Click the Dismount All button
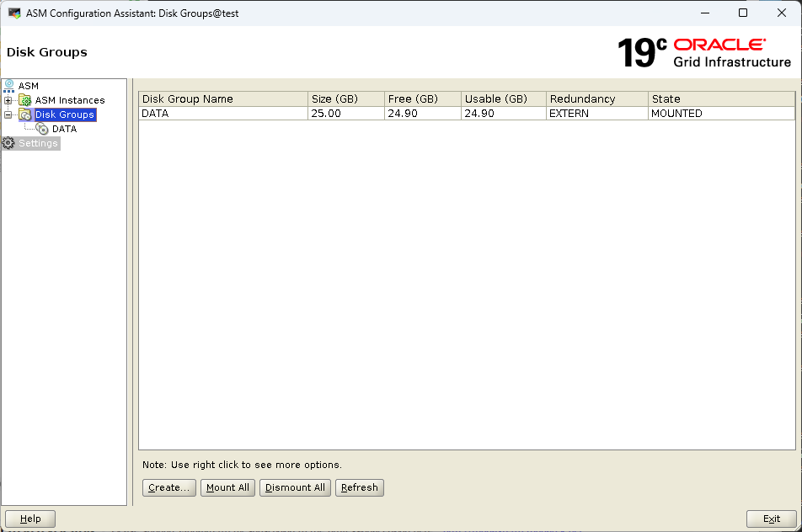802x532 pixels. click(295, 487)
